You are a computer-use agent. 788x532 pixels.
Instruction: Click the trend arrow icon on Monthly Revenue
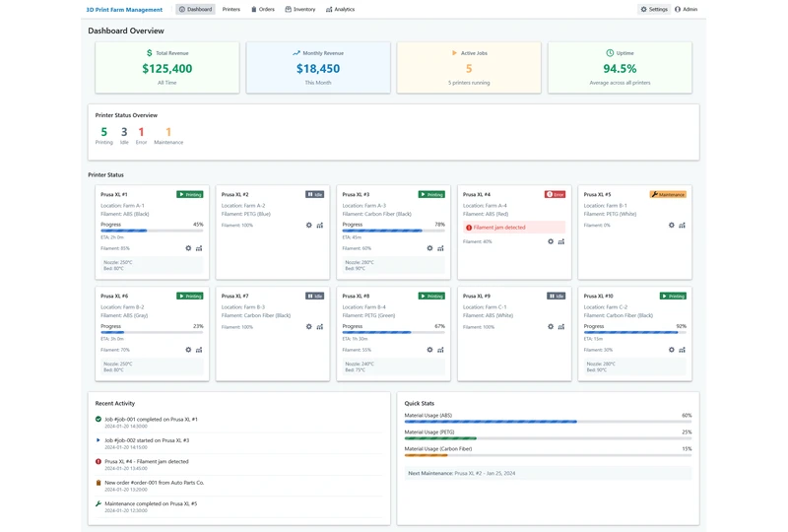[x=296, y=53]
